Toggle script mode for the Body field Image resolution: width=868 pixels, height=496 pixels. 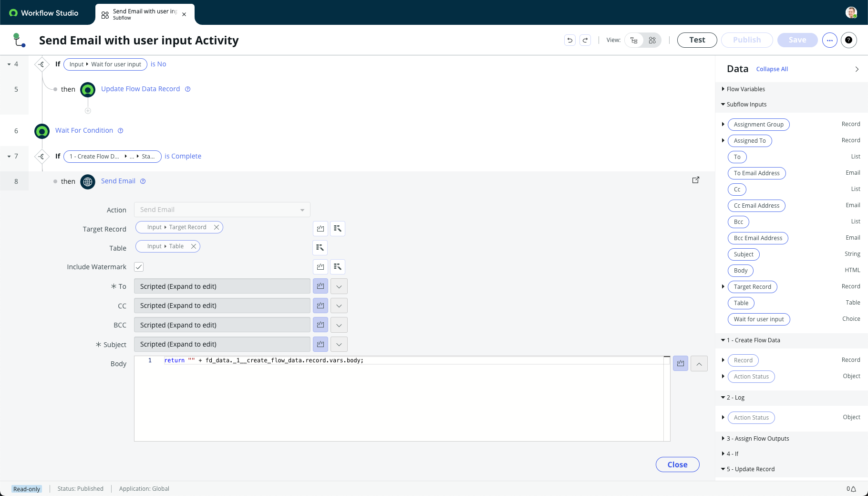tap(681, 364)
